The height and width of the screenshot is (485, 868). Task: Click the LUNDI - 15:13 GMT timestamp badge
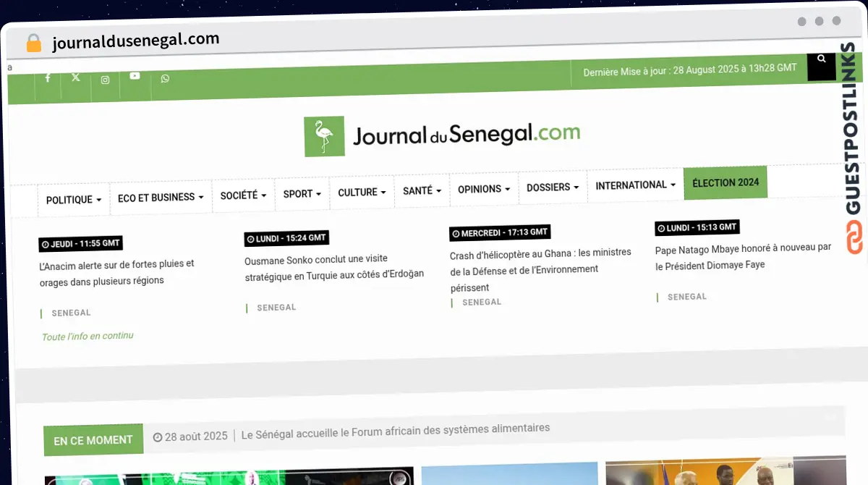[x=697, y=227]
